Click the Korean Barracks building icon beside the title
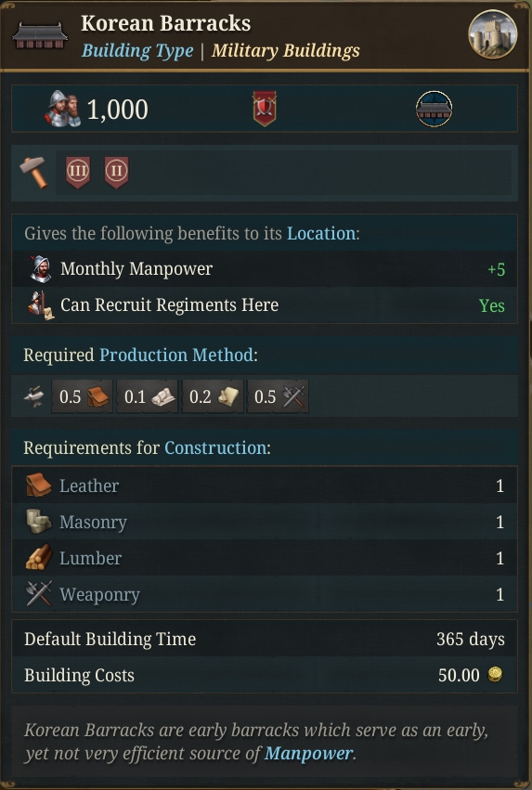The height and width of the screenshot is (790, 532). click(x=40, y=36)
